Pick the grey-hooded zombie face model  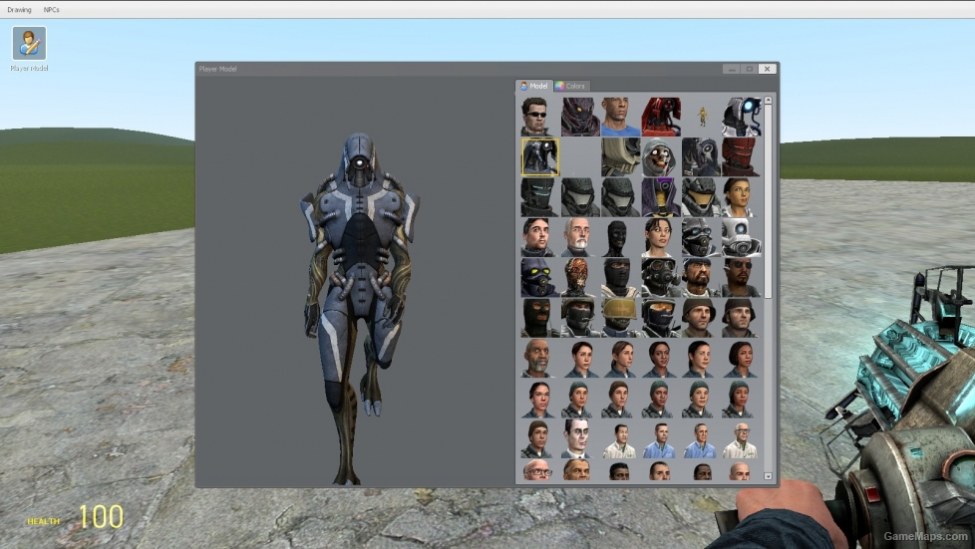click(660, 157)
